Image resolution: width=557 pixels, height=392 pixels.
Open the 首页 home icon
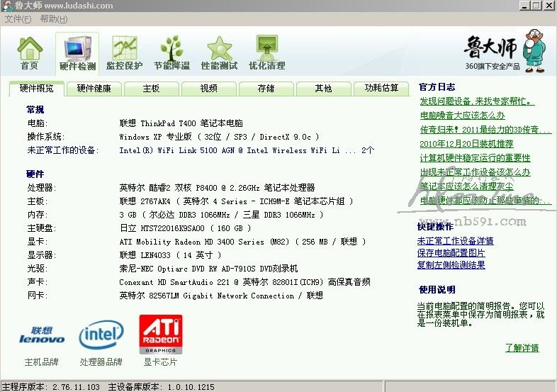(x=30, y=53)
